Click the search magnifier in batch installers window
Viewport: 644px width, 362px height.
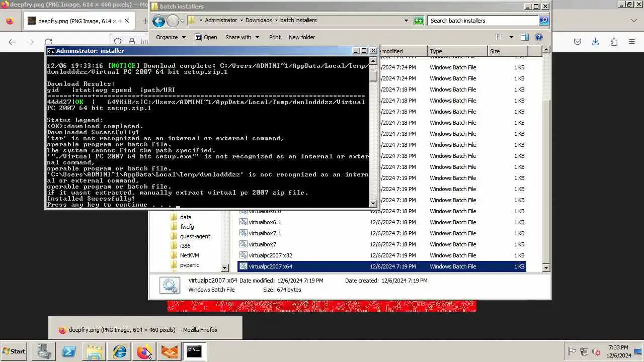[543, 21]
